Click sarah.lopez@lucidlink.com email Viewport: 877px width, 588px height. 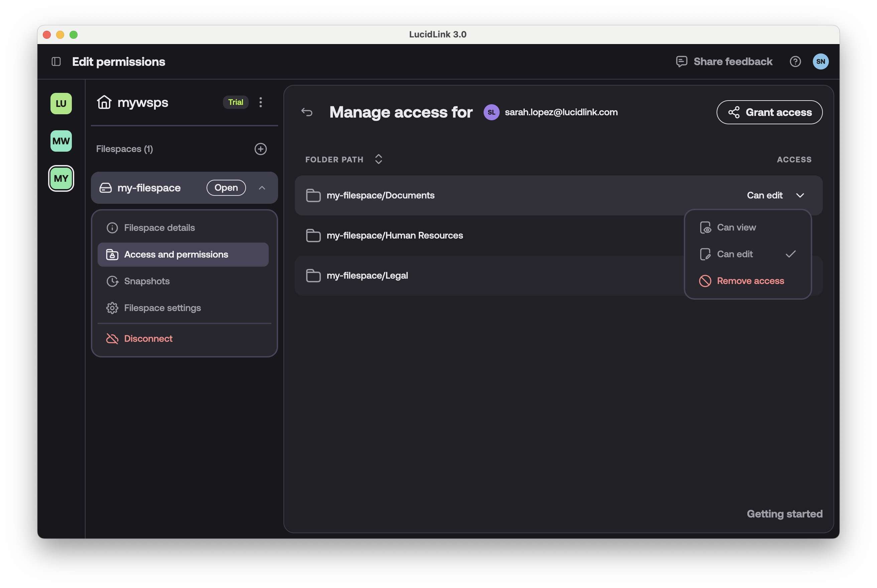click(x=561, y=112)
